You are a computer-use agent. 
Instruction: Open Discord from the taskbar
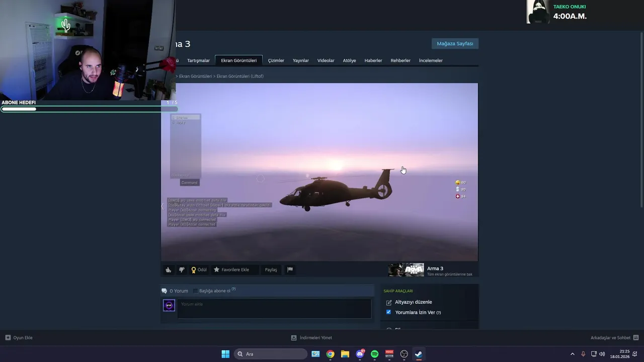[360, 354]
